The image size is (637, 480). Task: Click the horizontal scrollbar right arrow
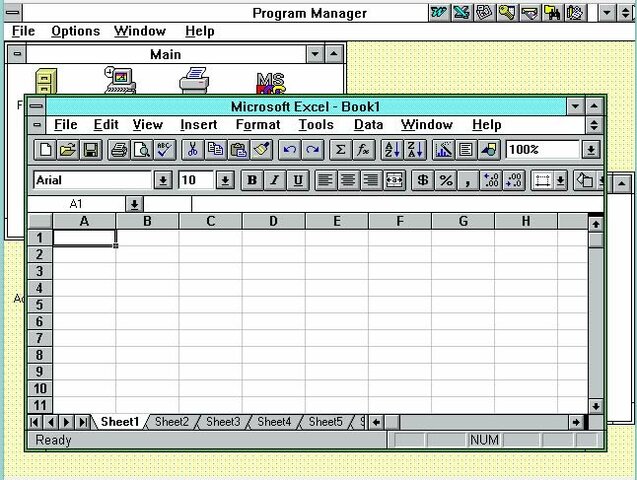point(576,422)
